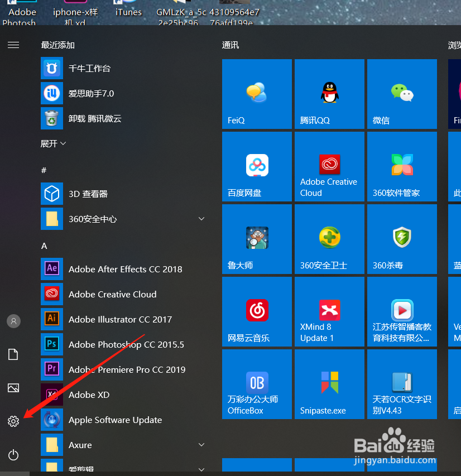Launch the 腾讯QQ tile
This screenshot has width=461, height=476.
pos(329,94)
